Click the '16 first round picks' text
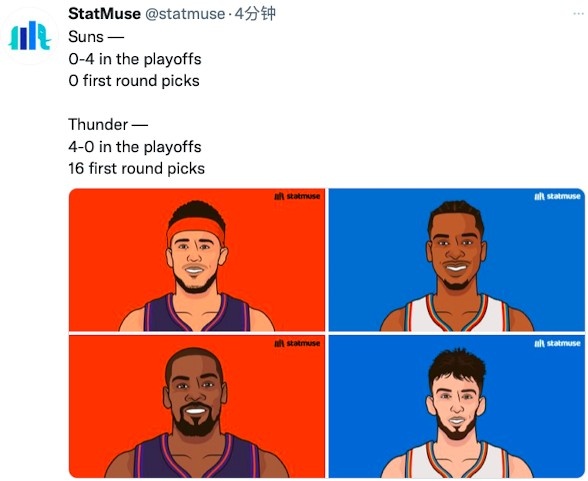This screenshot has height=481, width=588. tap(136, 168)
